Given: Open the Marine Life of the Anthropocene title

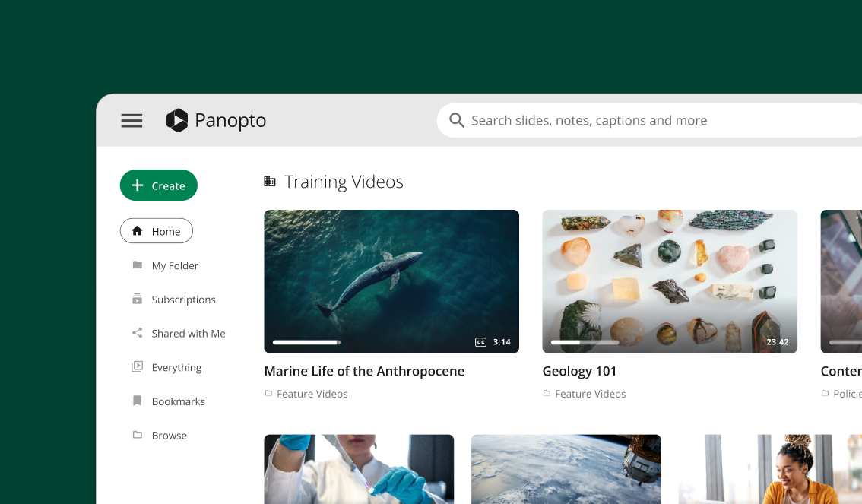Looking at the screenshot, I should point(364,371).
